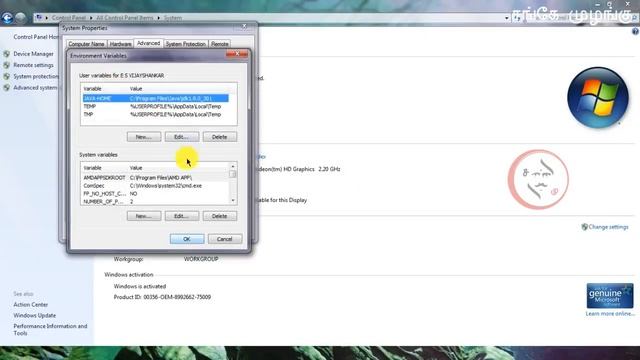Close the System Properties dialog
This screenshot has height=360, width=640.
point(244,27)
